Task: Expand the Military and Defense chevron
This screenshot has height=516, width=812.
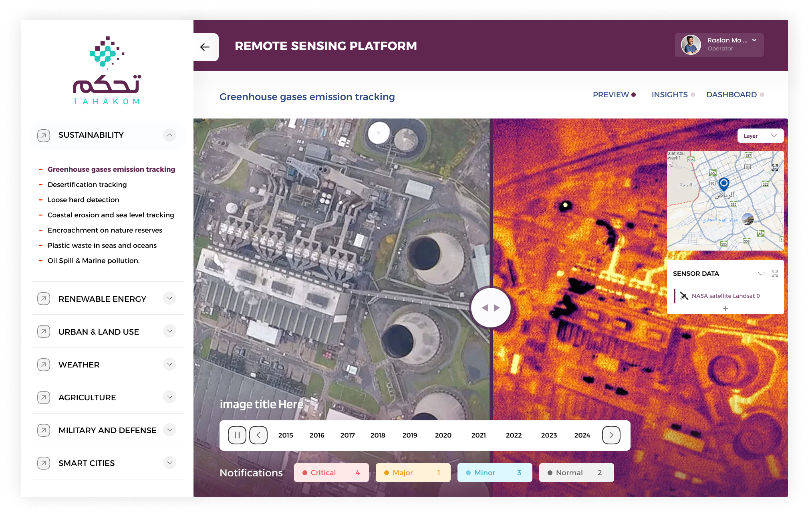Action: pyautogui.click(x=170, y=430)
